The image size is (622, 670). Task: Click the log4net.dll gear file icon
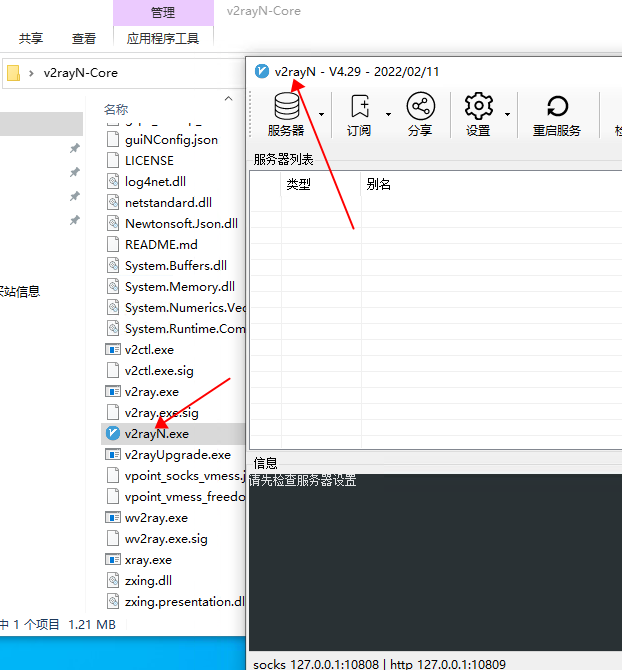[113, 181]
